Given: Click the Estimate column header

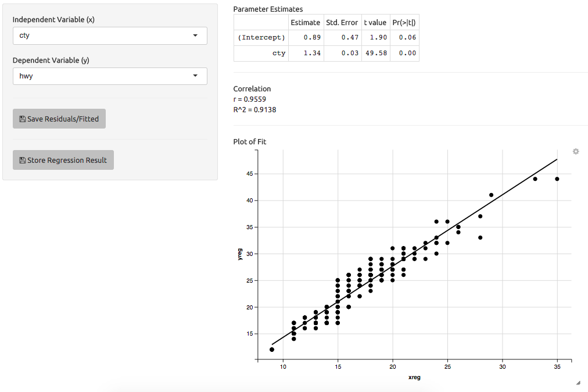Looking at the screenshot, I should tap(306, 23).
